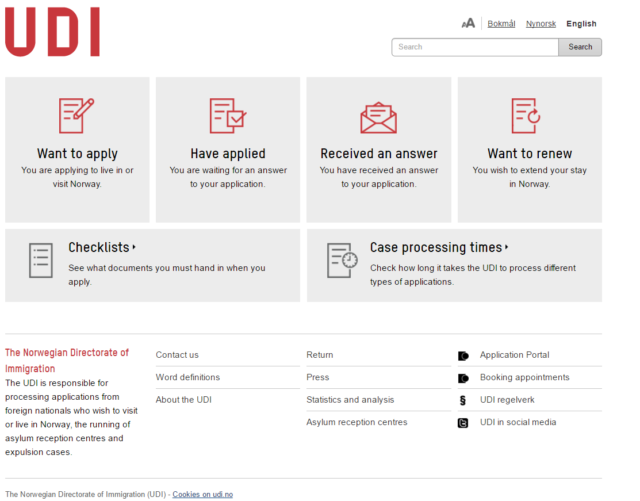Click 'You are waiting for an answer' description

click(x=228, y=177)
